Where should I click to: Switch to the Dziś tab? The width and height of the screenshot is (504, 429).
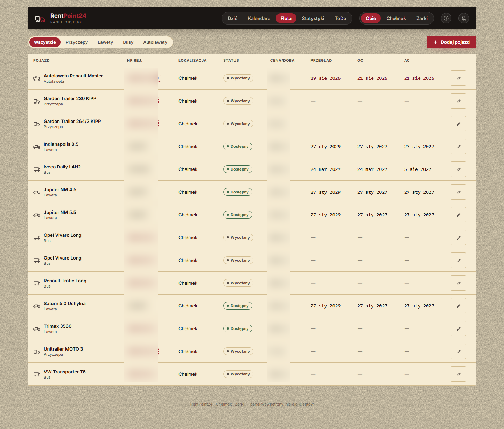[232, 18]
